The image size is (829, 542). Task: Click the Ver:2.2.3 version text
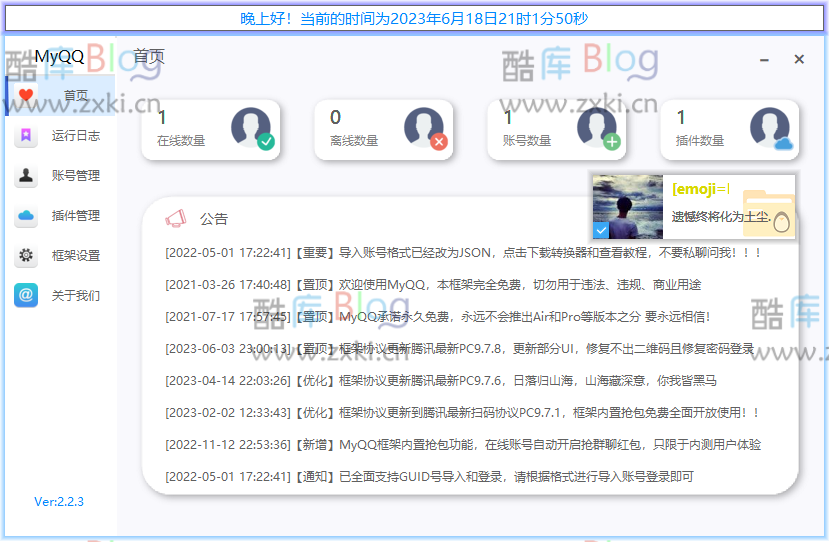(59, 501)
